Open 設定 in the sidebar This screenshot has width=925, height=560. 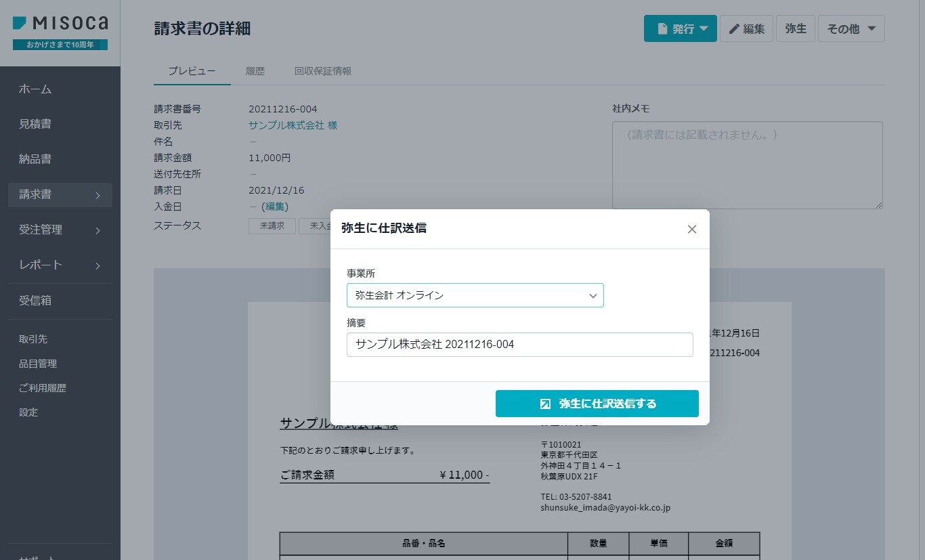click(28, 412)
